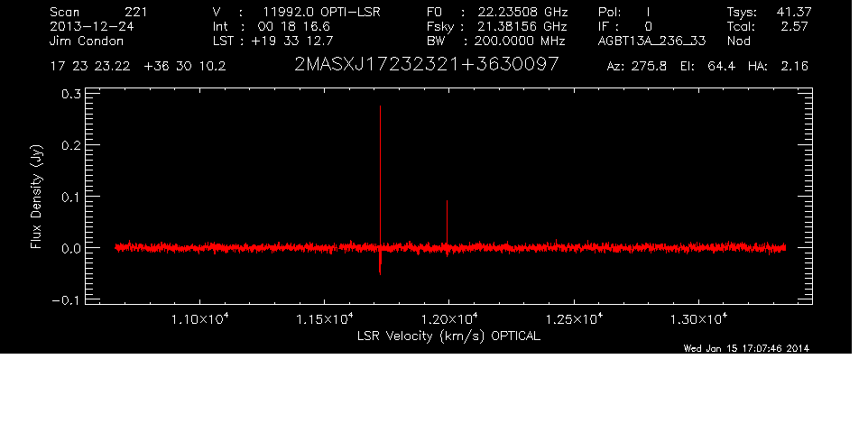Screen dimensions: 868x442
Task: Click bandwidth 200.0000 MHz
Action: (519, 41)
